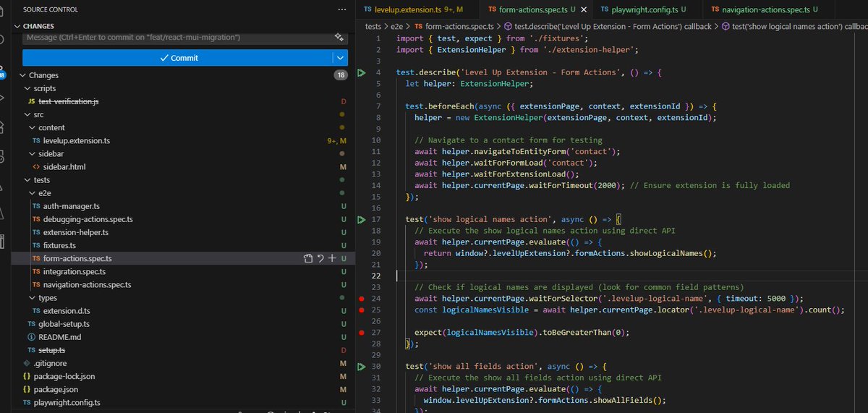Collapse the types folder
Screen dimensions: 868x413
click(x=32, y=298)
